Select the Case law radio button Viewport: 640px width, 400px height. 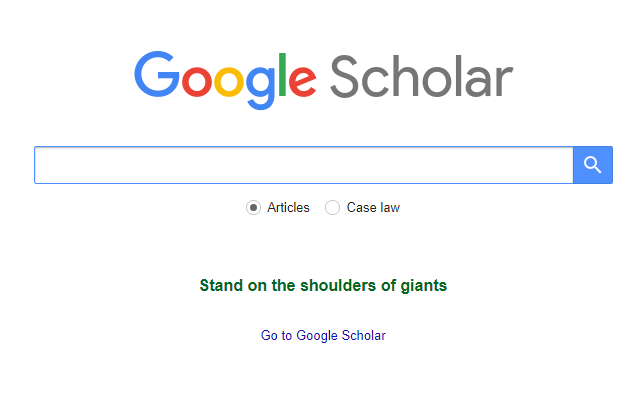pos(333,208)
